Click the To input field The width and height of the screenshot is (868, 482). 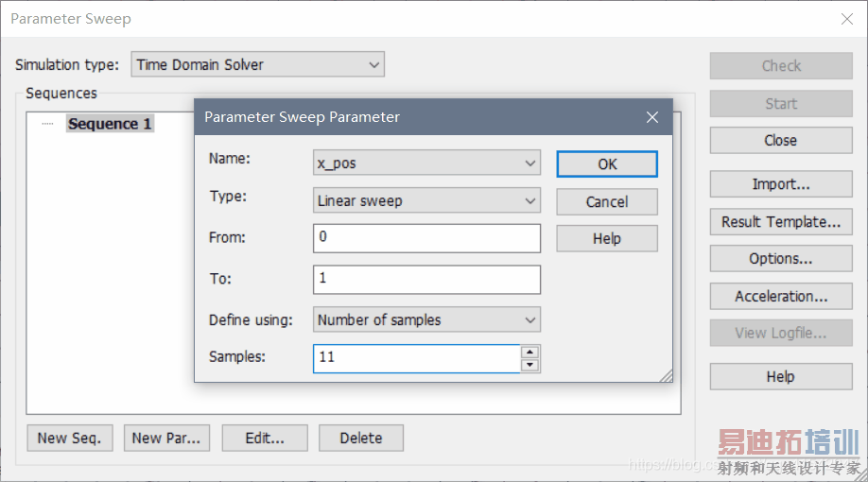(x=426, y=279)
